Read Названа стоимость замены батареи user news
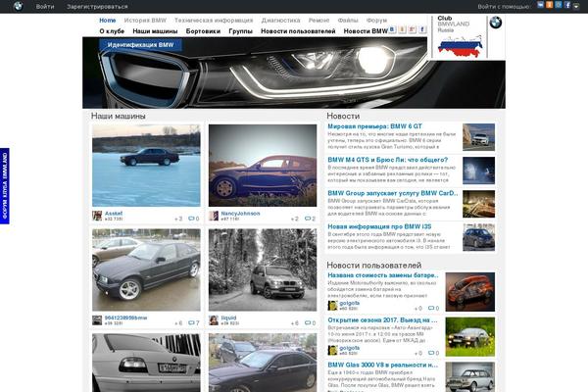Viewport: 588px width, 392px height. click(383, 275)
